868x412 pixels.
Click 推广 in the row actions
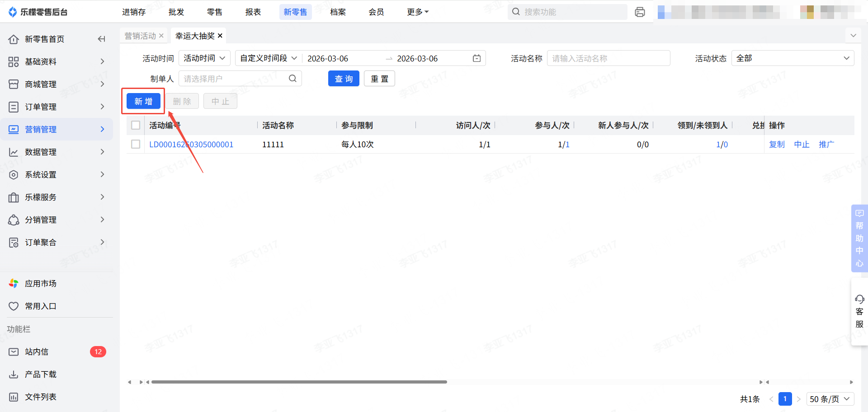point(827,144)
